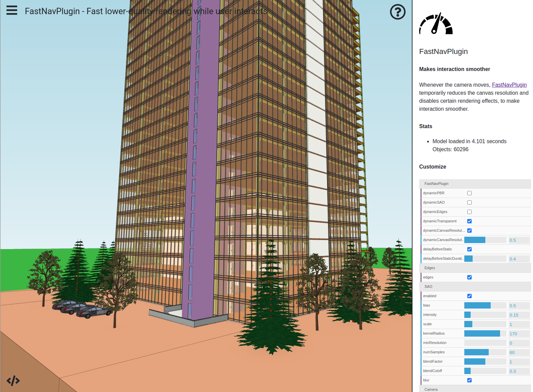This screenshot has width=533, height=392.
Task: Open the hamburger menu
Action: (12, 10)
